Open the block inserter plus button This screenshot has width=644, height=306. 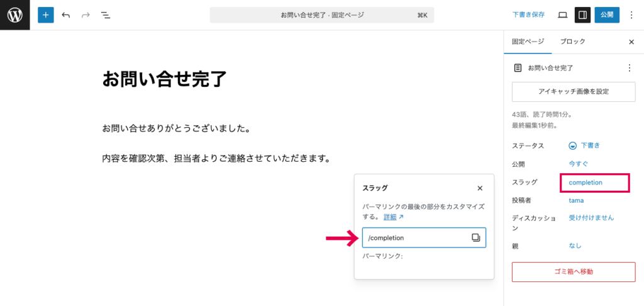pyautogui.click(x=46, y=15)
